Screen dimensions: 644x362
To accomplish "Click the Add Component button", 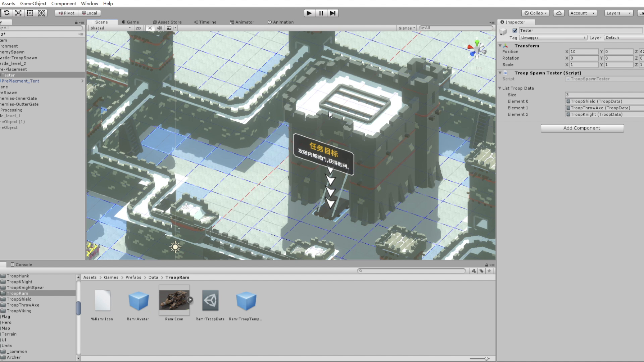I will click(582, 128).
